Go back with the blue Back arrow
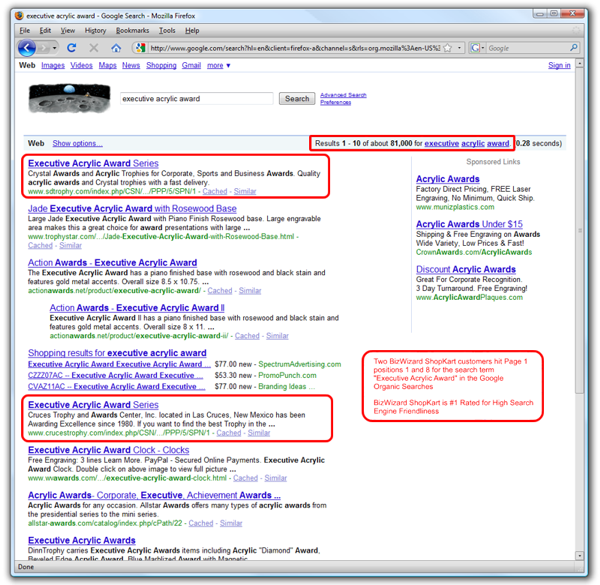600x585 pixels. [27, 48]
